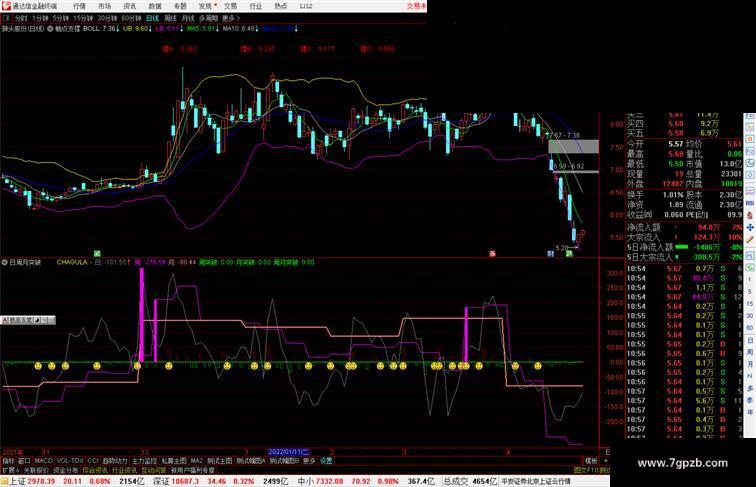This screenshot has height=487, width=756.
Task: Open the 交易 menu
Action: click(230, 6)
